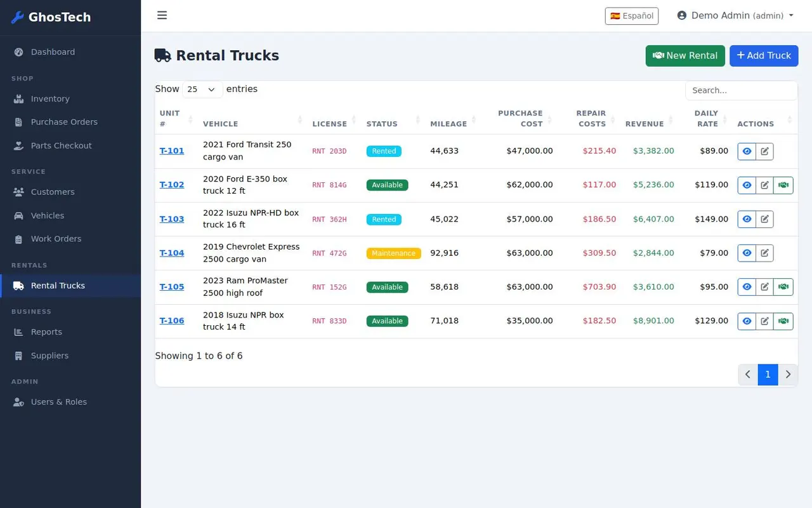The width and height of the screenshot is (812, 508).
Task: View details of truck T-102 (eye icon)
Action: coord(747,185)
